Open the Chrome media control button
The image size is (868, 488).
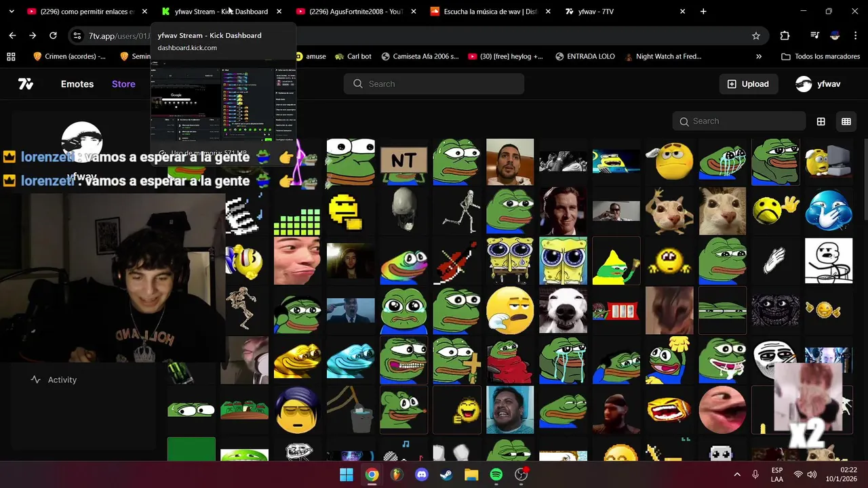tap(814, 36)
